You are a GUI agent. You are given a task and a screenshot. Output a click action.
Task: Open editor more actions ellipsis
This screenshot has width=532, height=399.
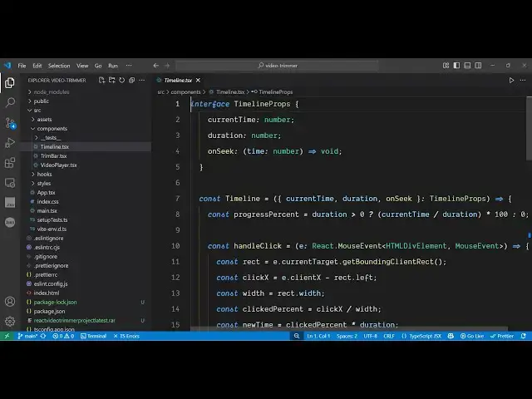[523, 80]
